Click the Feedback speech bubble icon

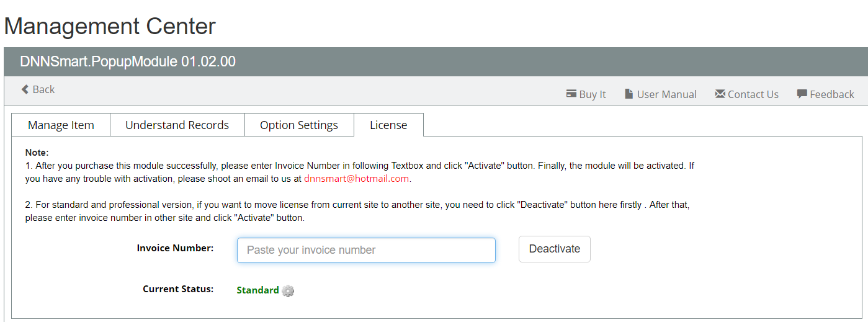point(802,94)
